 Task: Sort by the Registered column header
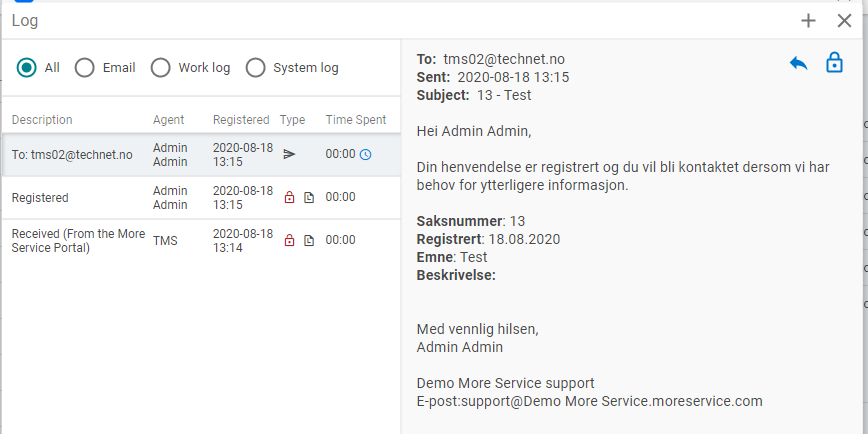tap(241, 120)
